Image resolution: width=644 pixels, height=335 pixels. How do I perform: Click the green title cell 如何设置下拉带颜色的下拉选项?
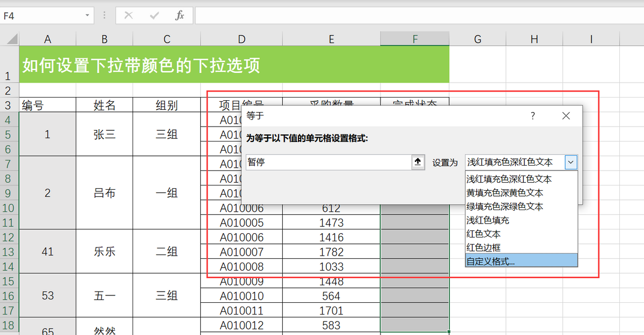tap(234, 65)
